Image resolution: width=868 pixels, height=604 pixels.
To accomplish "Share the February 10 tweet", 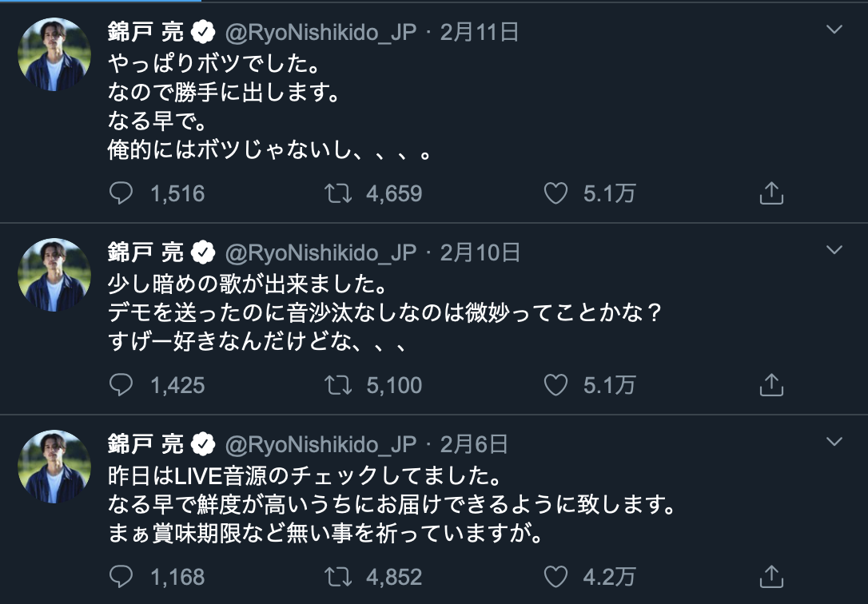I will [770, 385].
